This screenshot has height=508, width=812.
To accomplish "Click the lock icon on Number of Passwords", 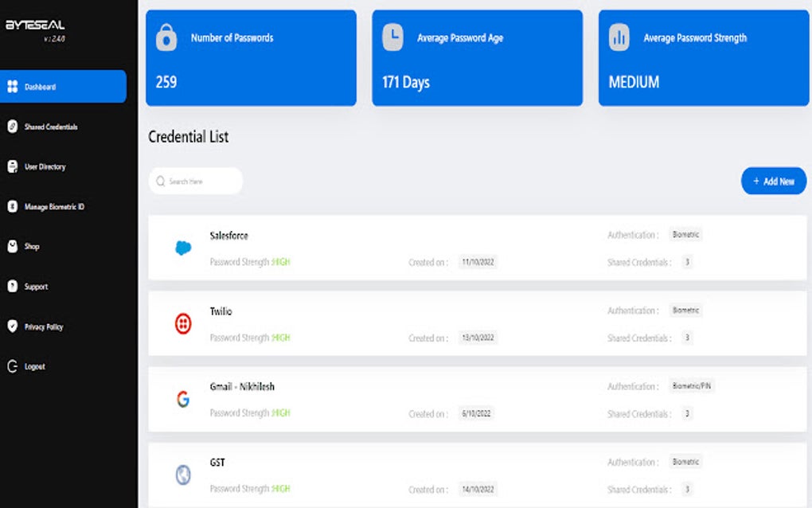I will click(x=166, y=37).
